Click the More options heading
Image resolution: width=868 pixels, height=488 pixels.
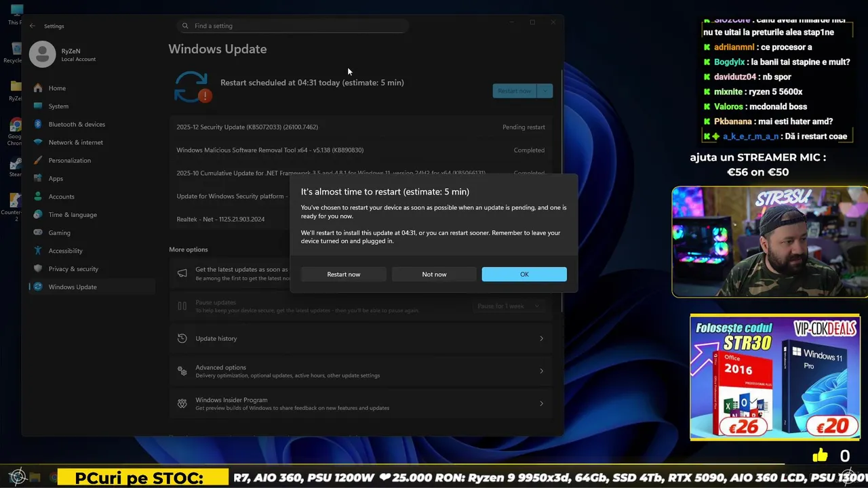(189, 249)
